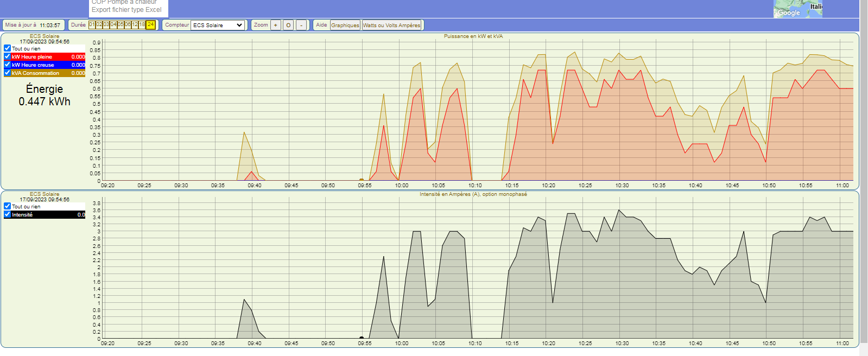Set duration to 02 hours
This screenshot has width=868, height=356.
click(99, 25)
